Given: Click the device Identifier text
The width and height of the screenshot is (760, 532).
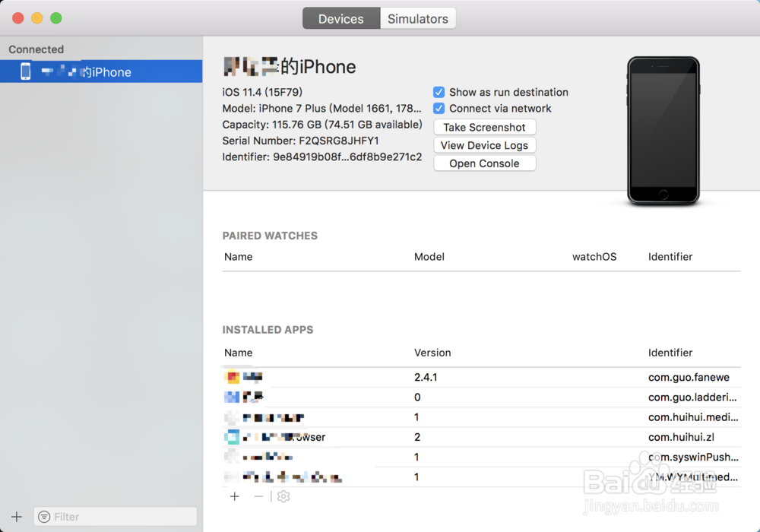Looking at the screenshot, I should tap(321, 157).
